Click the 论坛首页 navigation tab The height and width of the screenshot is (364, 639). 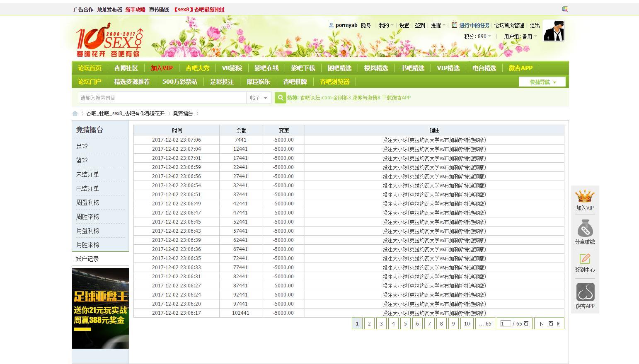pos(90,68)
